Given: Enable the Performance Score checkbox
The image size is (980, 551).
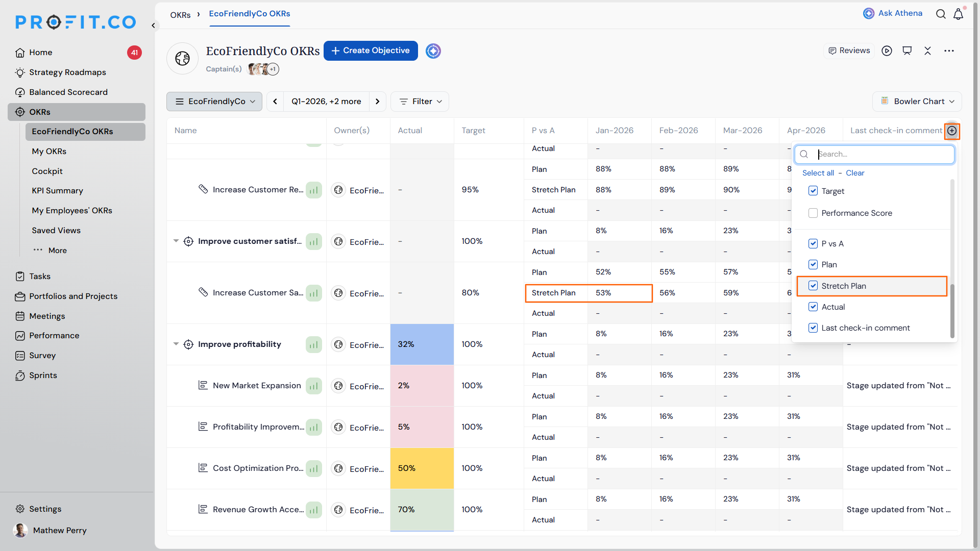Looking at the screenshot, I should 813,213.
